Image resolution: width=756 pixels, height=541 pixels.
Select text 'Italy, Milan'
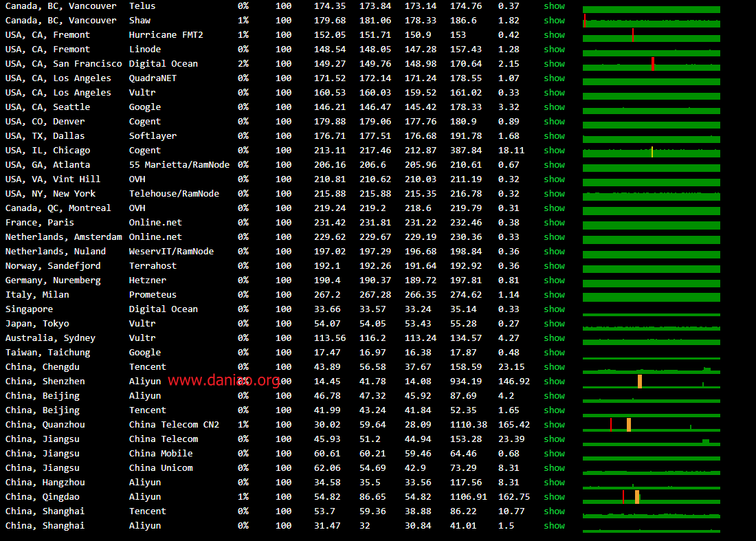point(37,295)
